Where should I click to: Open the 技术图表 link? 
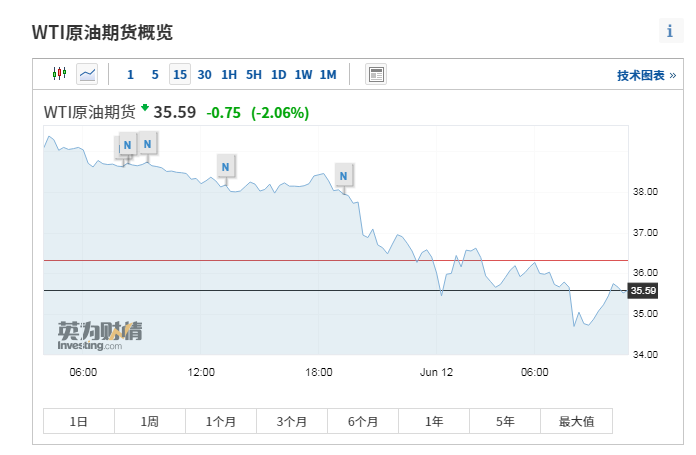point(646,75)
